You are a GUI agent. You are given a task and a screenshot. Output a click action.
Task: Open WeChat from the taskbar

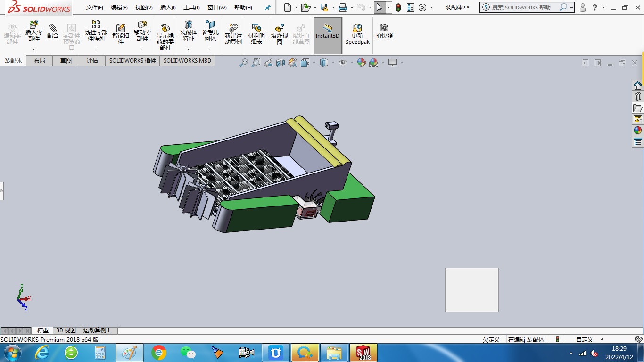pos(188,353)
